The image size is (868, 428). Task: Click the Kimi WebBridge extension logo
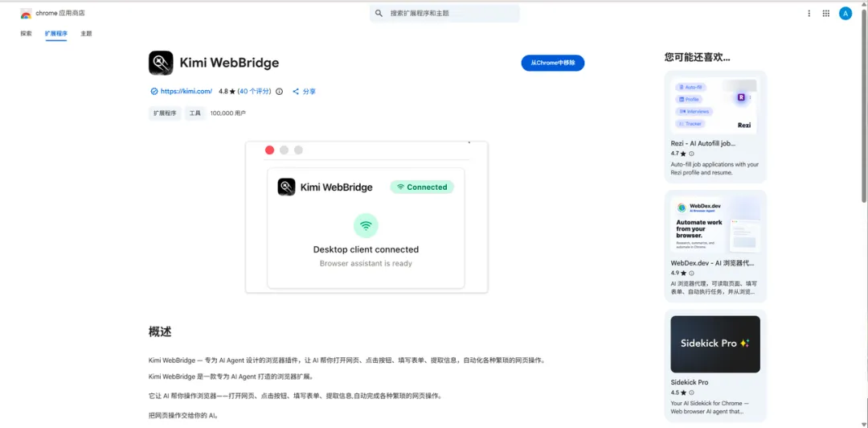point(161,64)
